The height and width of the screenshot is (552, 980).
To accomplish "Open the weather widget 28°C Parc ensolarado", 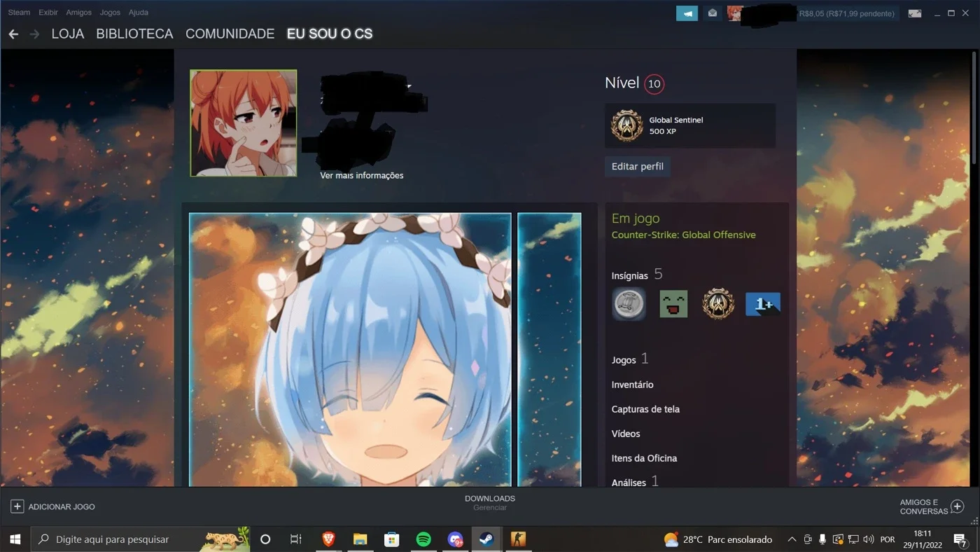I will click(718, 539).
